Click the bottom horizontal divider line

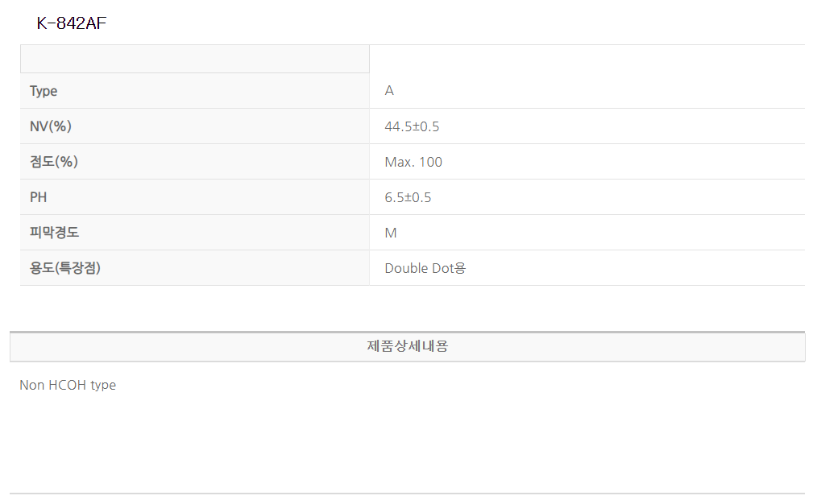coord(407,493)
